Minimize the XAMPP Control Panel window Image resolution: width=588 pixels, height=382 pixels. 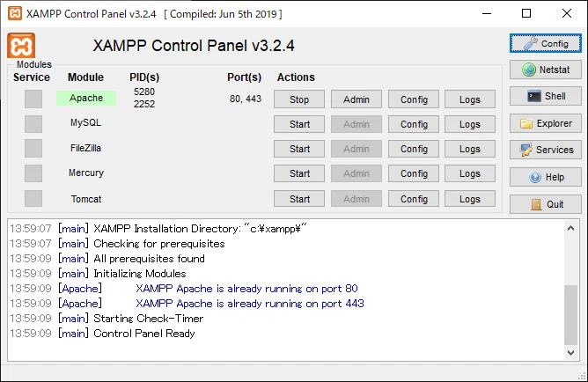487,13
